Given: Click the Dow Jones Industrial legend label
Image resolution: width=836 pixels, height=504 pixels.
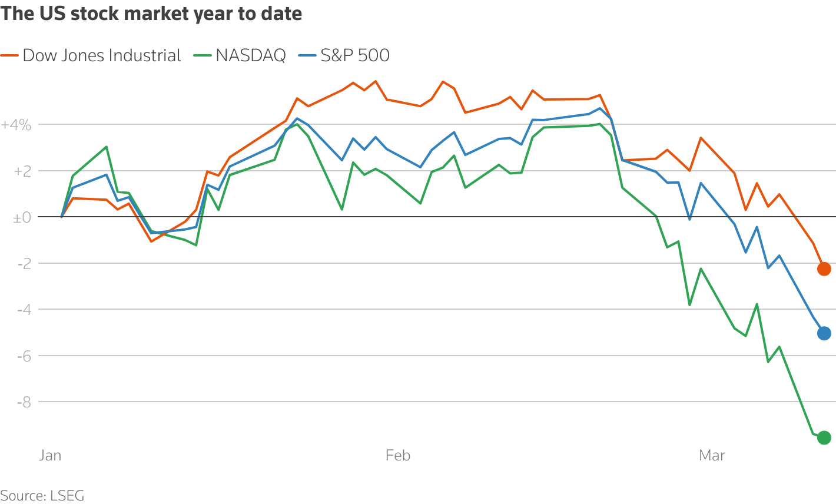Looking at the screenshot, I should (101, 56).
